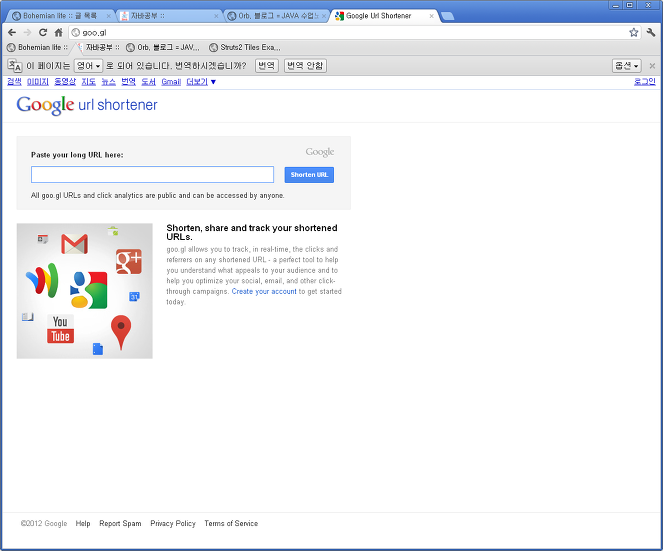Click the Google+ icon in the promo image
Screen dimensions: 663x551
tap(129, 261)
